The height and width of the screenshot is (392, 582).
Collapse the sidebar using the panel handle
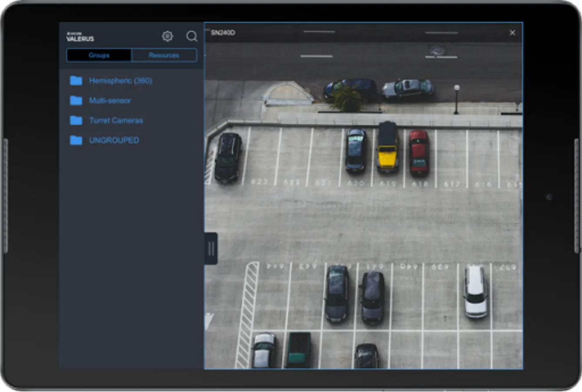211,249
